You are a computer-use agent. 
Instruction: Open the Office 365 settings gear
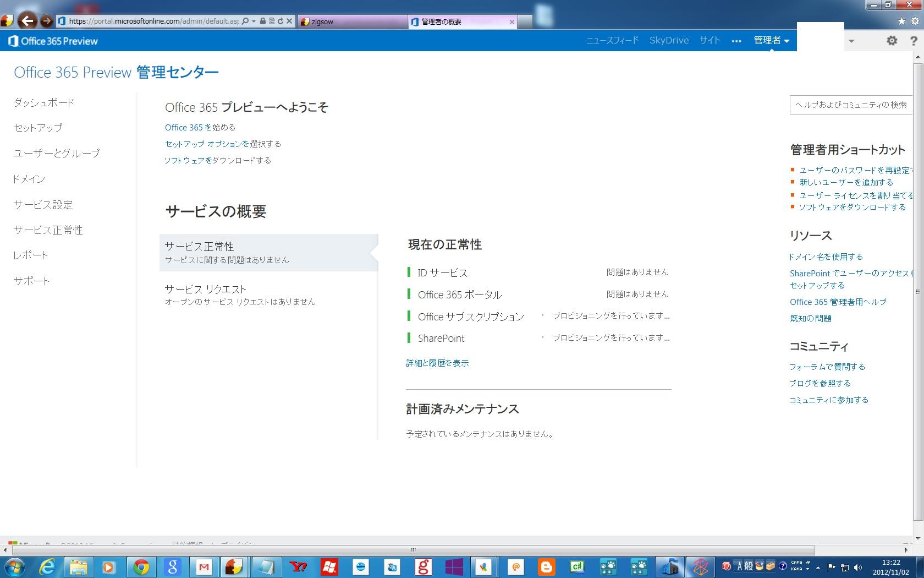coord(892,41)
